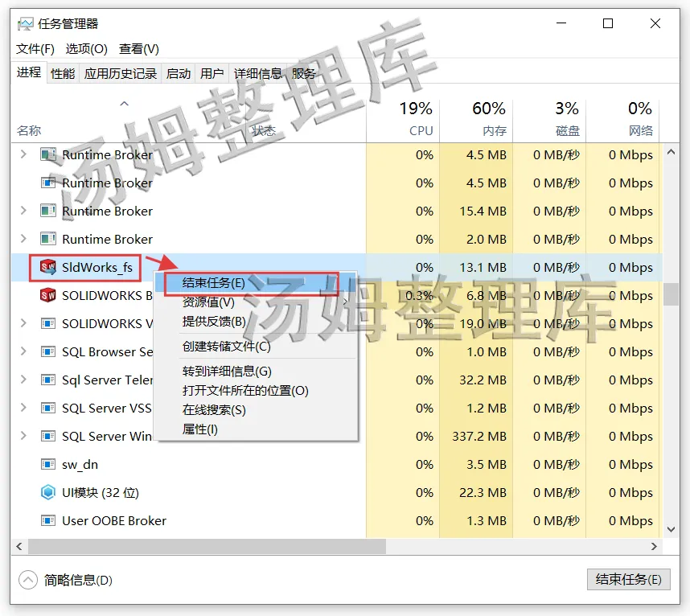Image resolution: width=690 pixels, height=616 pixels.
Task: Click the 简略信息 collapse arrow icon
Action: coord(27,580)
